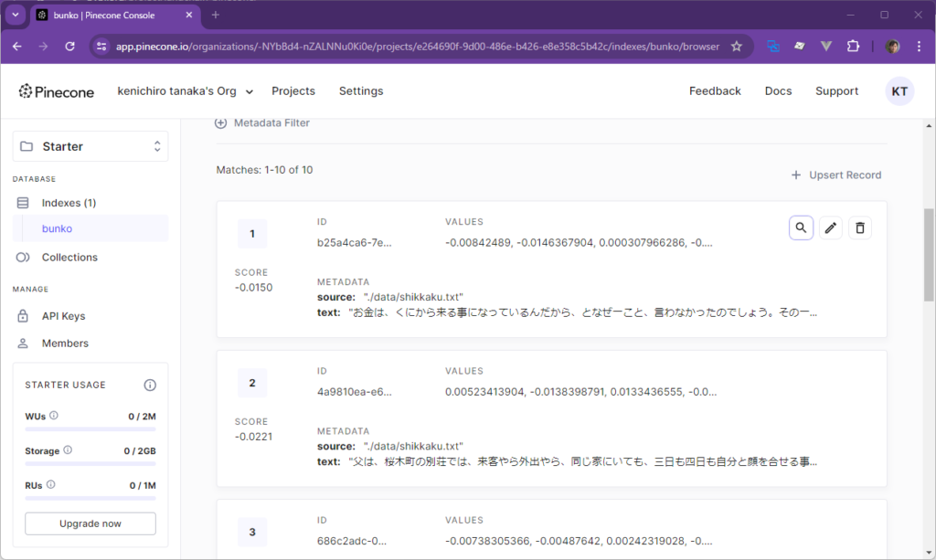Expand the kenichiro tanaka's Org dropdown
Image resolution: width=936 pixels, height=560 pixels.
185,91
